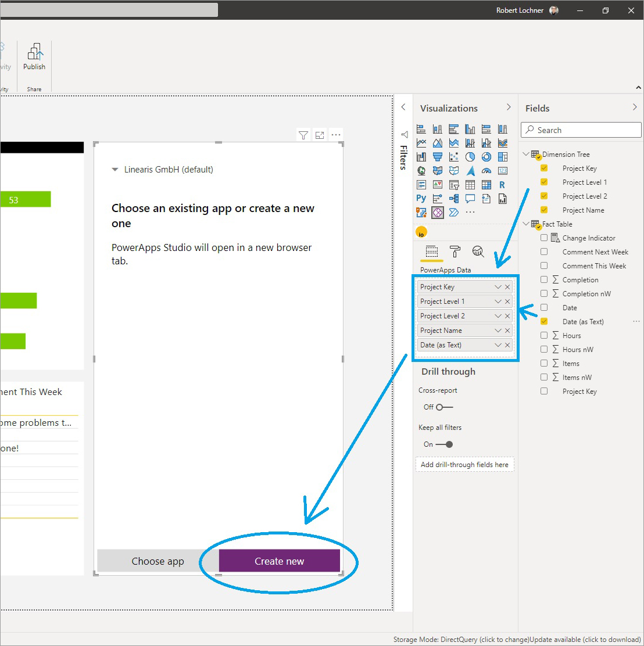Click the Choose app button
Image resolution: width=644 pixels, height=646 pixels.
158,561
